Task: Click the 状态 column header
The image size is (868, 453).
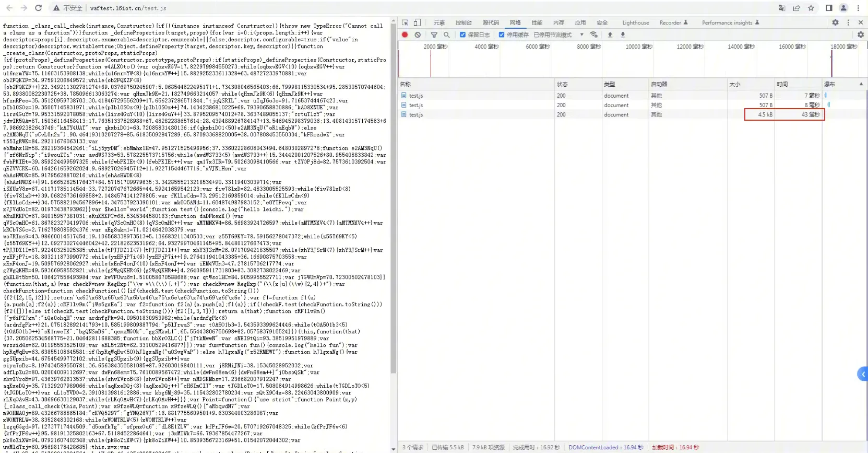Action: [562, 84]
